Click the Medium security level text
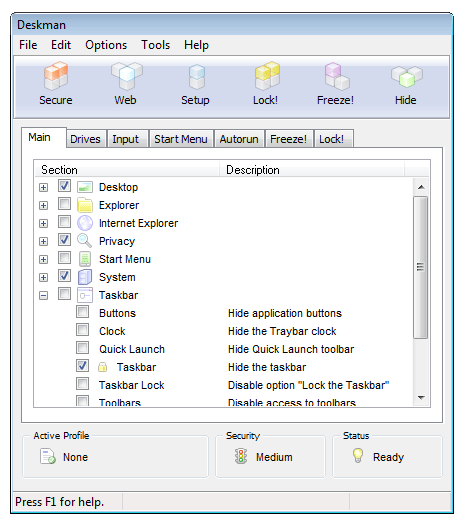 (274, 457)
